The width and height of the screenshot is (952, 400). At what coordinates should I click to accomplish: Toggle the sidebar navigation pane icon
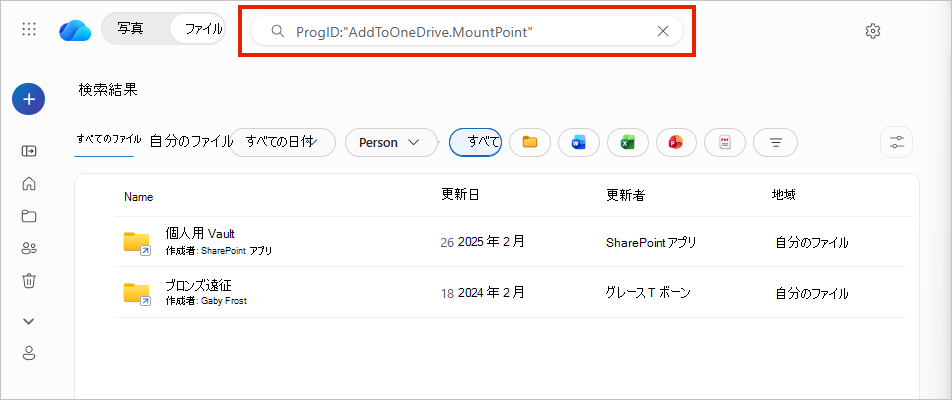point(29,151)
